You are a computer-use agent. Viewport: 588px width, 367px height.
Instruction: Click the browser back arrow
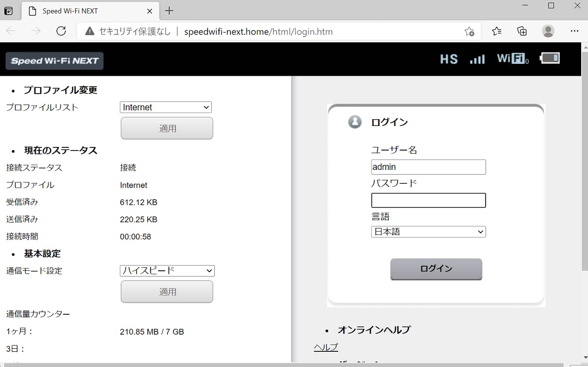[11, 31]
